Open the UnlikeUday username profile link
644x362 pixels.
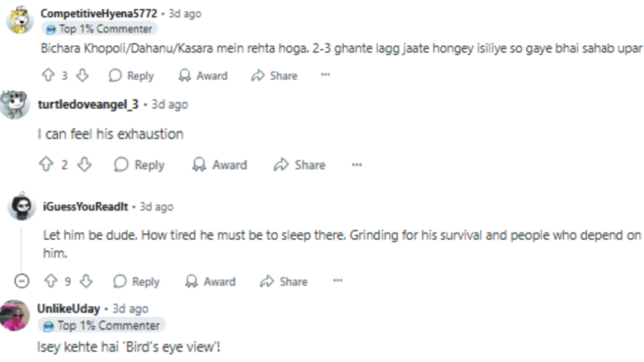click(x=69, y=309)
